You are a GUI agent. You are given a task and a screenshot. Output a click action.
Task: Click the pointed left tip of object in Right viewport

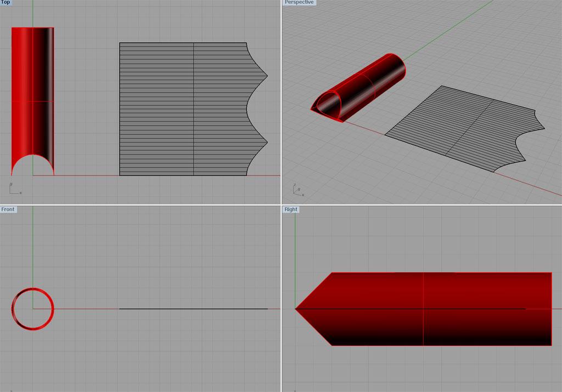(296, 309)
